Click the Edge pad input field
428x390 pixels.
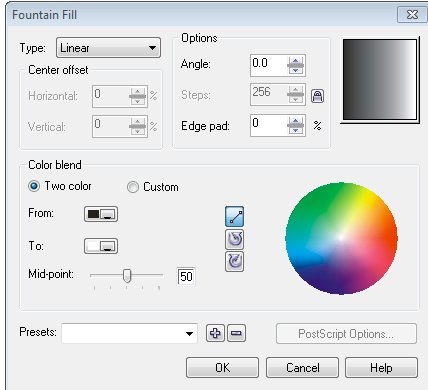coord(269,125)
